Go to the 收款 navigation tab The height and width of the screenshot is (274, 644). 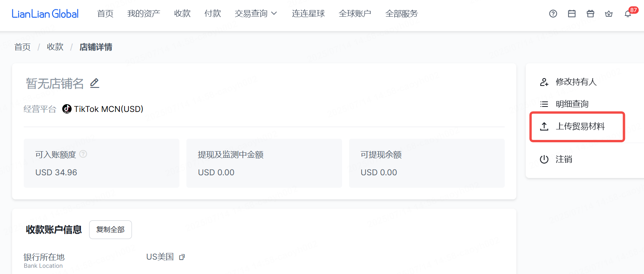(x=182, y=14)
